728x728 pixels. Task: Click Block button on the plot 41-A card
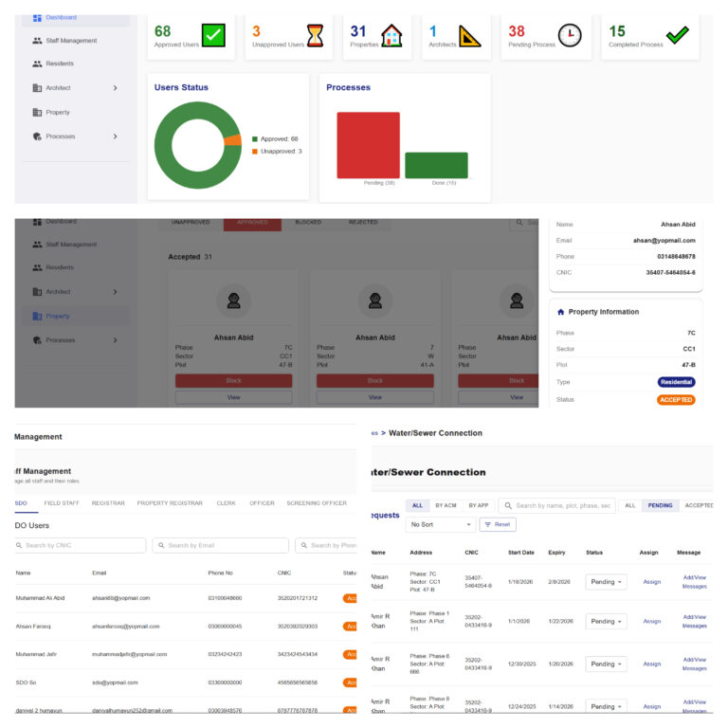(374, 380)
